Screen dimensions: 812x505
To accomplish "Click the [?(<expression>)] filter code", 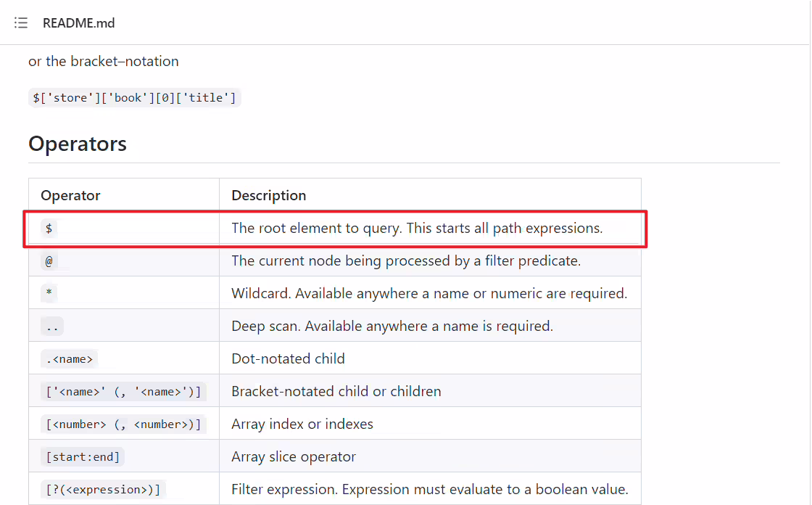I will click(103, 490).
